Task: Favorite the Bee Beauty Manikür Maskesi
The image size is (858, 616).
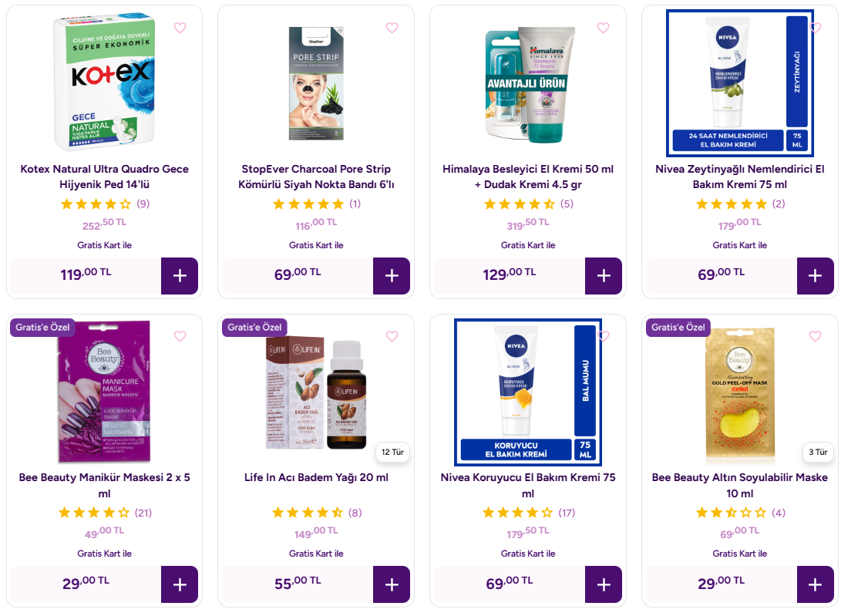Action: coord(180,336)
